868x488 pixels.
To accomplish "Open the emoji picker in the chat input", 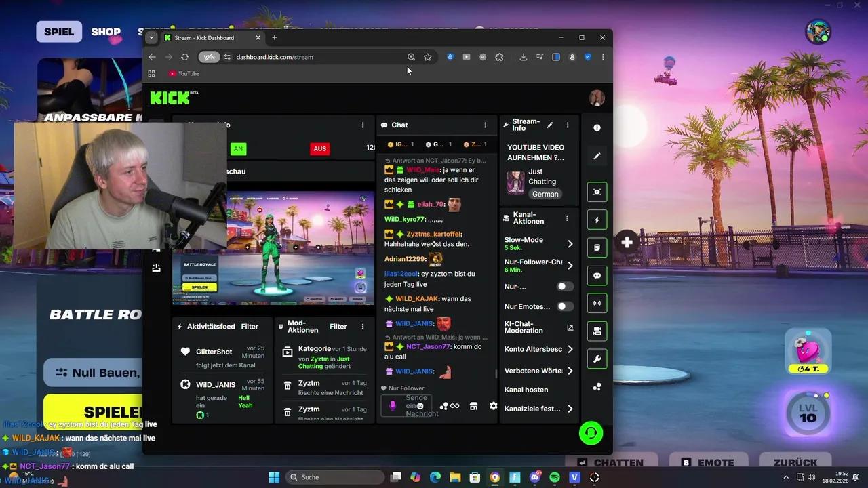I will click(420, 406).
